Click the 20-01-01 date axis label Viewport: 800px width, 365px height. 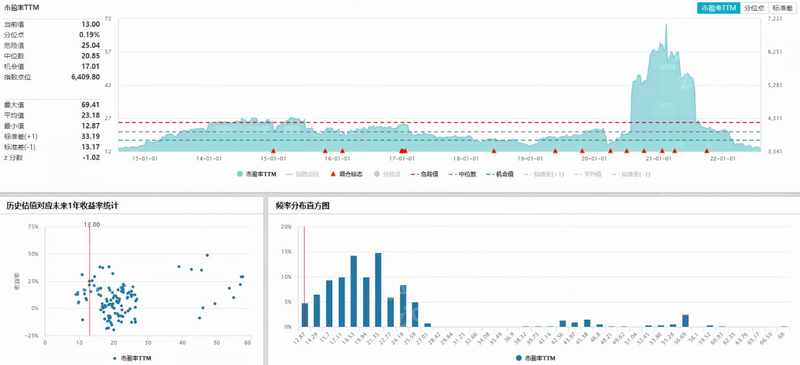click(594, 159)
